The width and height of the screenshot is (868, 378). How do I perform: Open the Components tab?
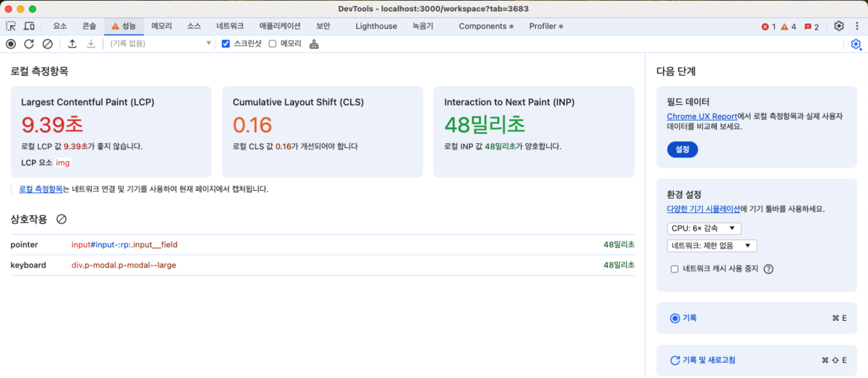coord(485,26)
